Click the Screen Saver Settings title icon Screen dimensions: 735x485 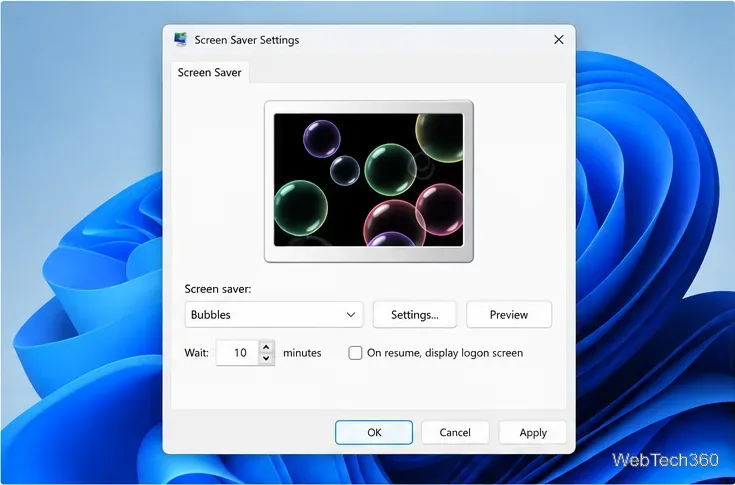coord(180,40)
